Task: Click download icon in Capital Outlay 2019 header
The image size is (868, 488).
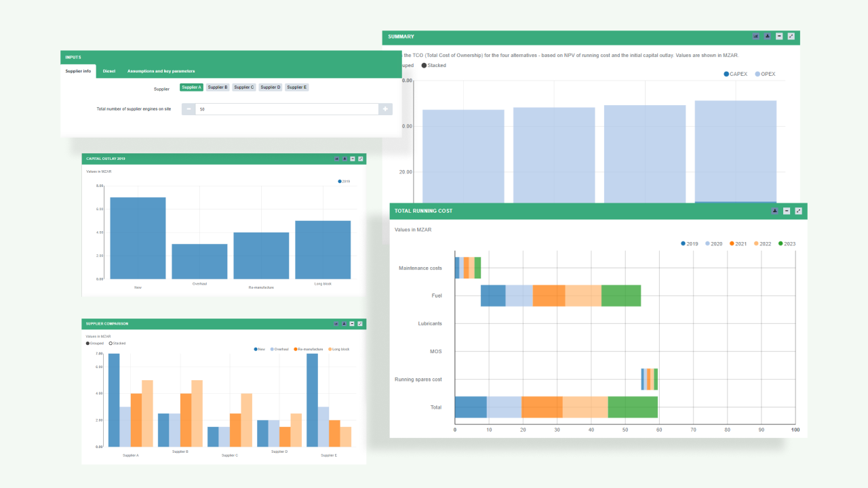Action: pos(344,159)
